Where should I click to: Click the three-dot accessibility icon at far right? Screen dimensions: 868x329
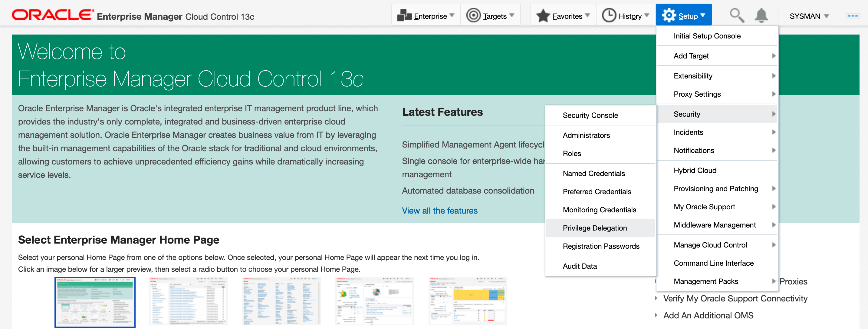[852, 16]
